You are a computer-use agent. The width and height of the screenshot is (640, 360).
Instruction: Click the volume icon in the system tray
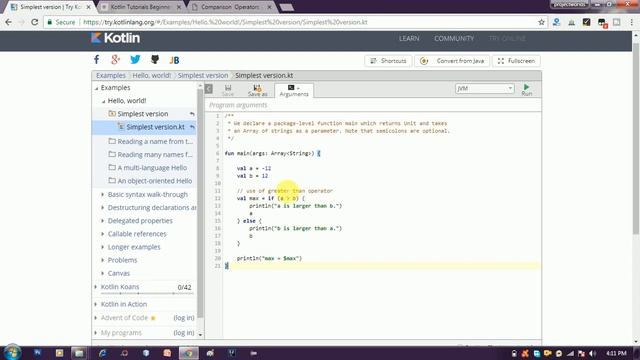(x=593, y=353)
